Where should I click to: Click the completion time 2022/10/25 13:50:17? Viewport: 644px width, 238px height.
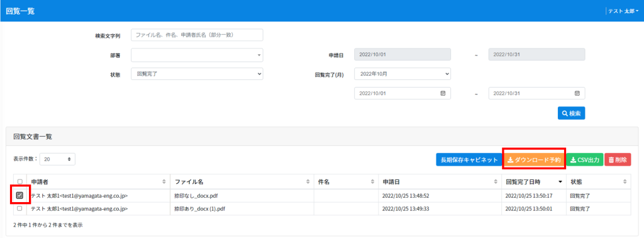[x=529, y=196]
